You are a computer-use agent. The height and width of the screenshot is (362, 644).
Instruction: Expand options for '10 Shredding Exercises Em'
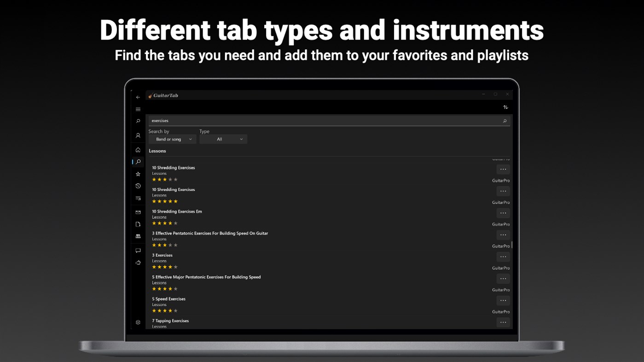(503, 213)
